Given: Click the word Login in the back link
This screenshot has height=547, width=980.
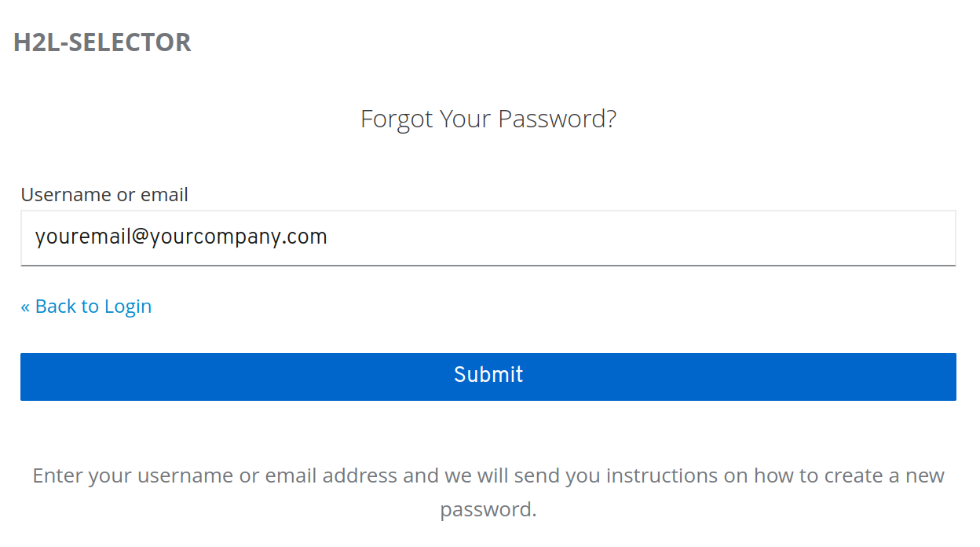Looking at the screenshot, I should point(128,307).
